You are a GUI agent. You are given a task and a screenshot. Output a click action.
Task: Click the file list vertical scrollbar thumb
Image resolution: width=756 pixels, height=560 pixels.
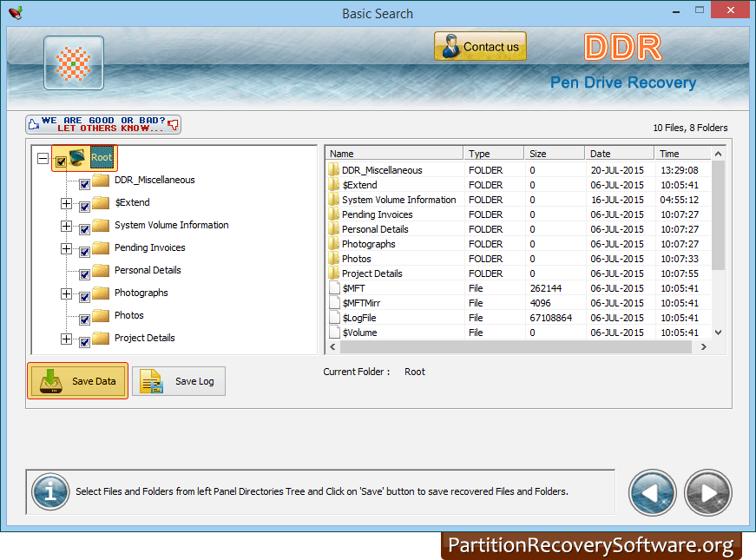coord(718,215)
